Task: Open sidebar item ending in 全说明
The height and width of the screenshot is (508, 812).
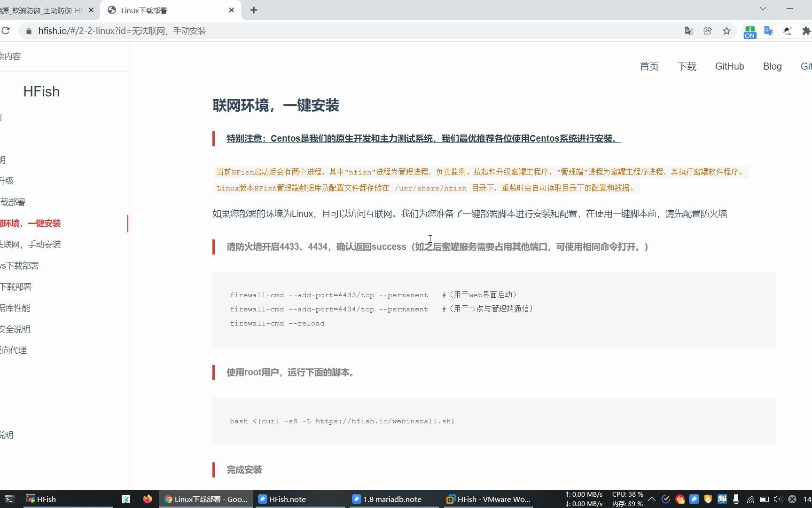Action: [x=15, y=329]
